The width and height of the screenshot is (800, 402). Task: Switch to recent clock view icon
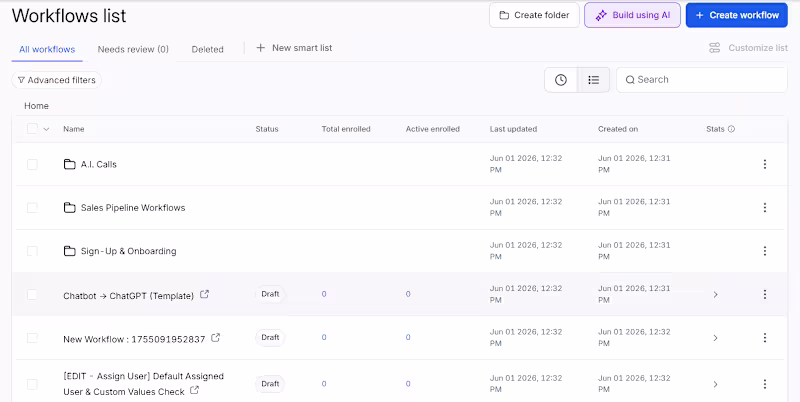point(561,80)
